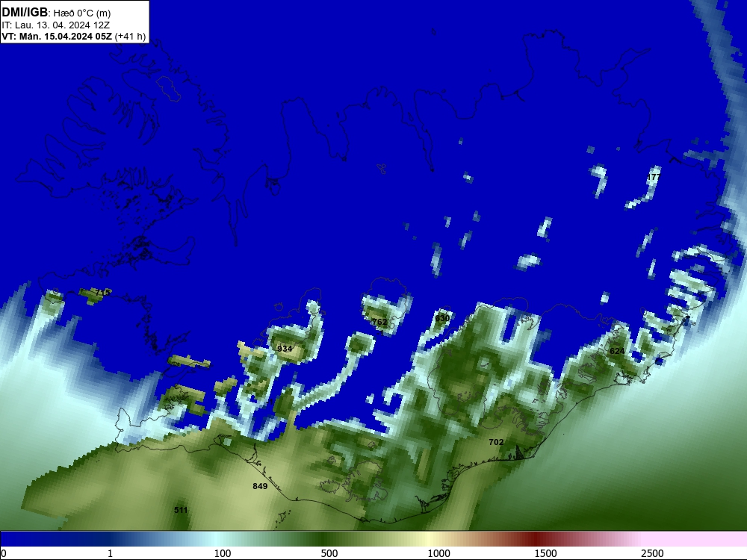The image size is (747, 560).
Task: Click the map value 624
Action: [617, 351]
